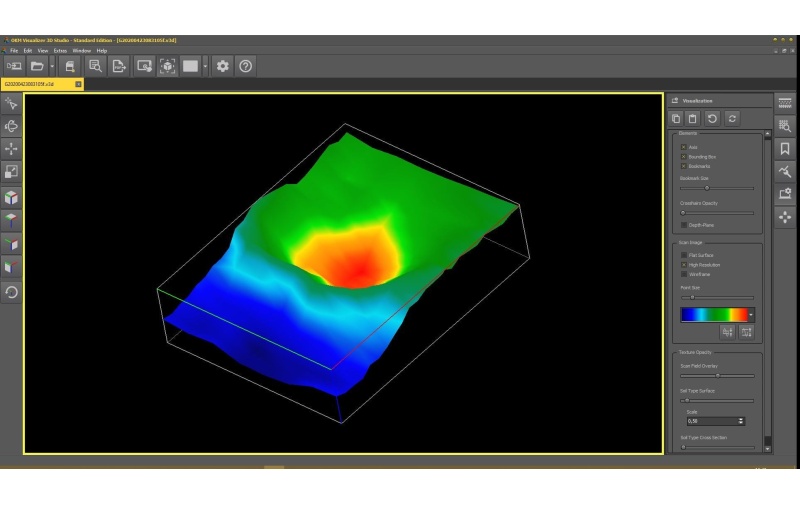Screen dimensions: 800x505
Task: Click the screenshot capture toolbar icon
Action: coord(144,66)
